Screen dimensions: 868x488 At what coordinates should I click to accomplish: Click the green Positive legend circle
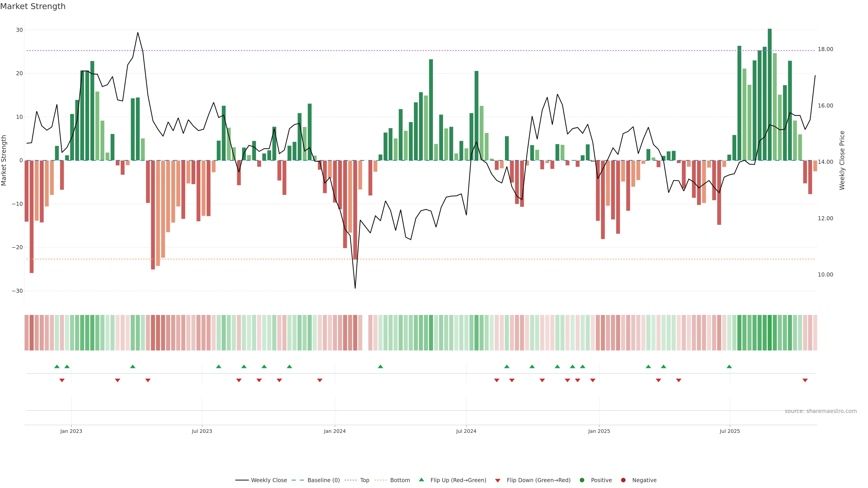pyautogui.click(x=582, y=480)
